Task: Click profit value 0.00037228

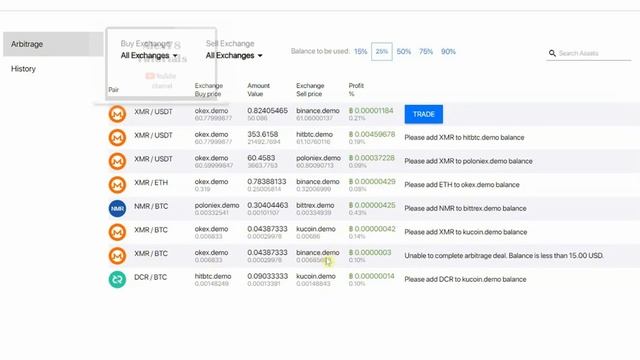Action: click(372, 158)
